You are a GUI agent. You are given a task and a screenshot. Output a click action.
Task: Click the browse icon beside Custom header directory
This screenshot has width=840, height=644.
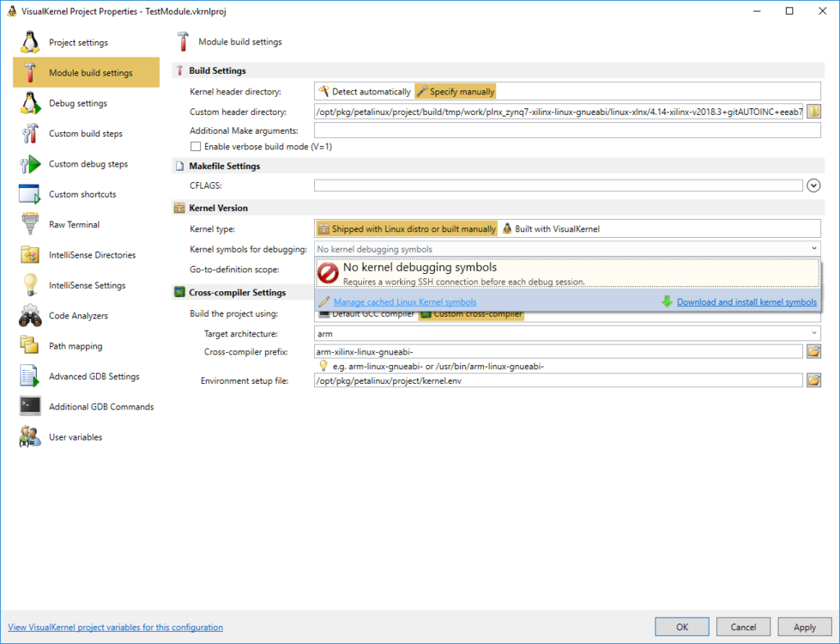[x=814, y=112]
